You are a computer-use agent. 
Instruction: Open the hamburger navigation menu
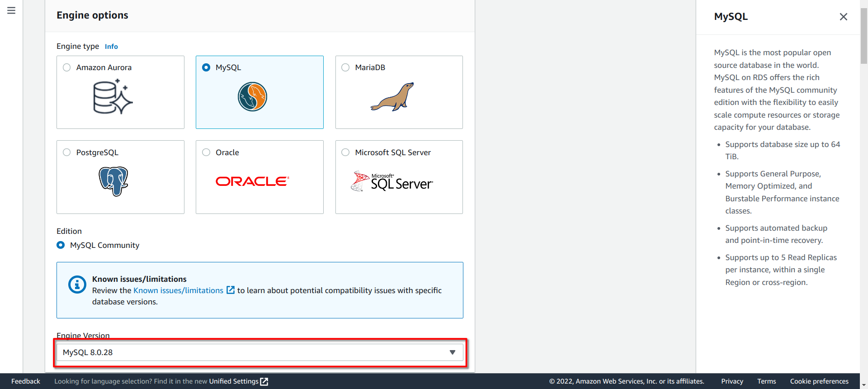pos(11,10)
